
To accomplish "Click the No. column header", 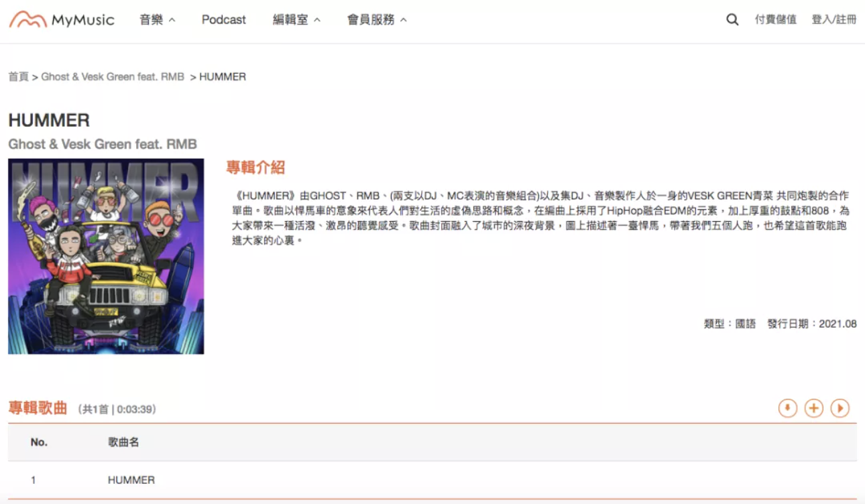I will click(x=39, y=442).
